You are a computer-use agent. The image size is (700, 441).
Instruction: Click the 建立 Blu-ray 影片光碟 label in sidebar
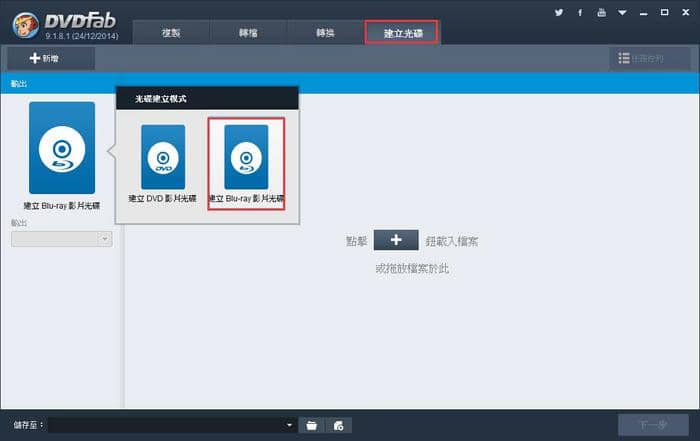click(62, 206)
